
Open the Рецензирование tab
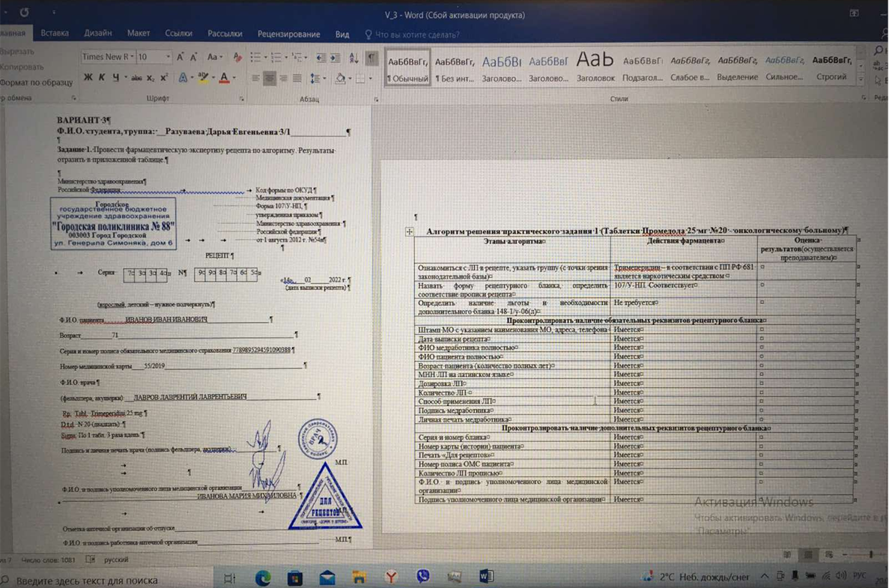(x=288, y=34)
